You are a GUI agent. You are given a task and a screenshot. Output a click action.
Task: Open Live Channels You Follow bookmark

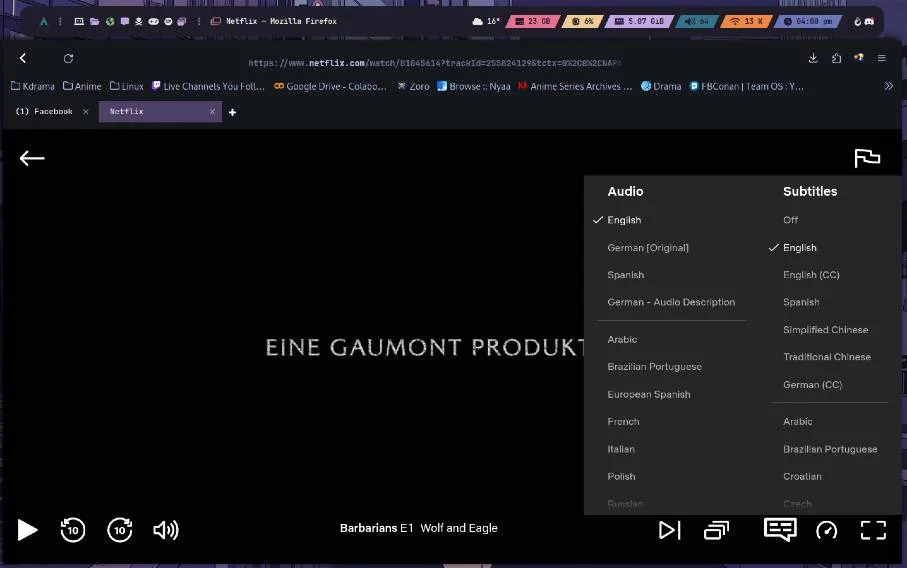[208, 86]
